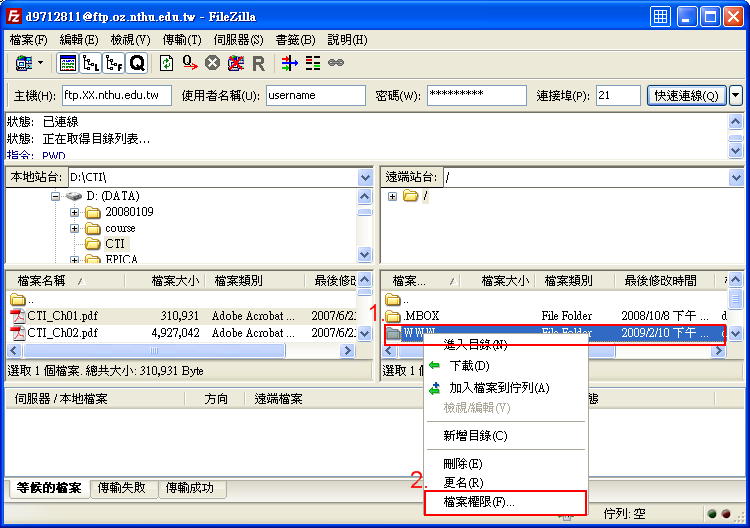This screenshot has width=750, height=528.
Task: Click the reconnect R icon
Action: coord(258,63)
